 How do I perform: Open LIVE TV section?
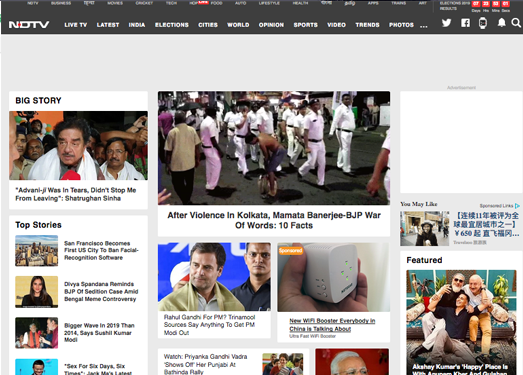click(76, 25)
